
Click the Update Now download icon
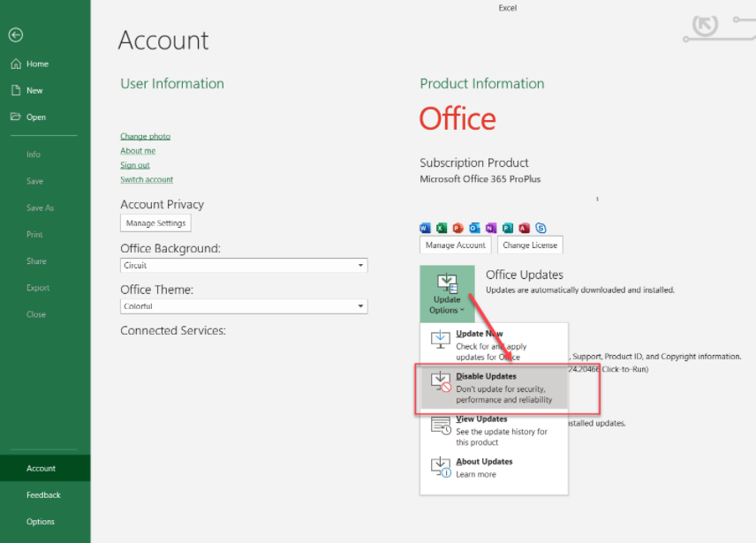[440, 340]
